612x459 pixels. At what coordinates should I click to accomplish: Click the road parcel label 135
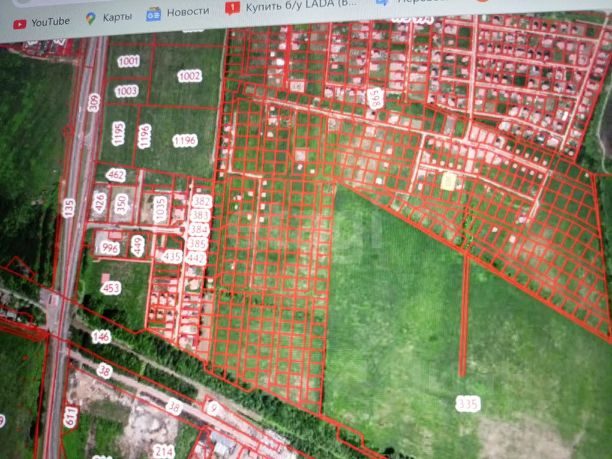tap(69, 208)
